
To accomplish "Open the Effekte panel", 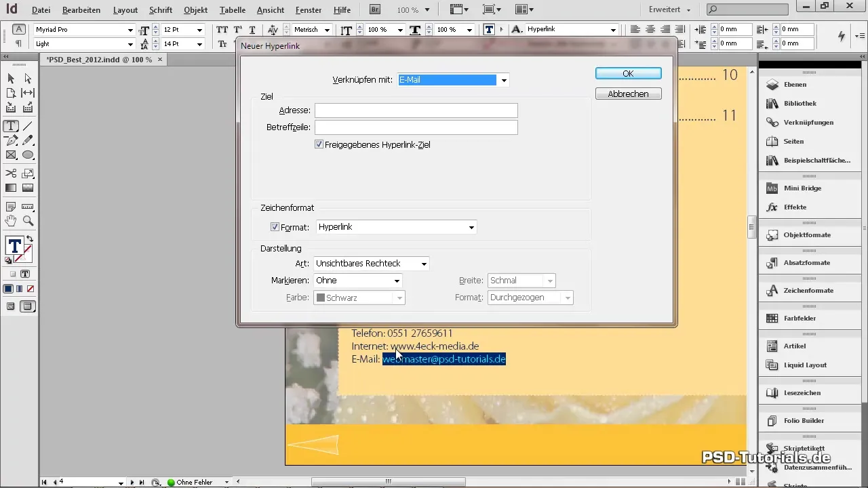I will click(x=795, y=207).
